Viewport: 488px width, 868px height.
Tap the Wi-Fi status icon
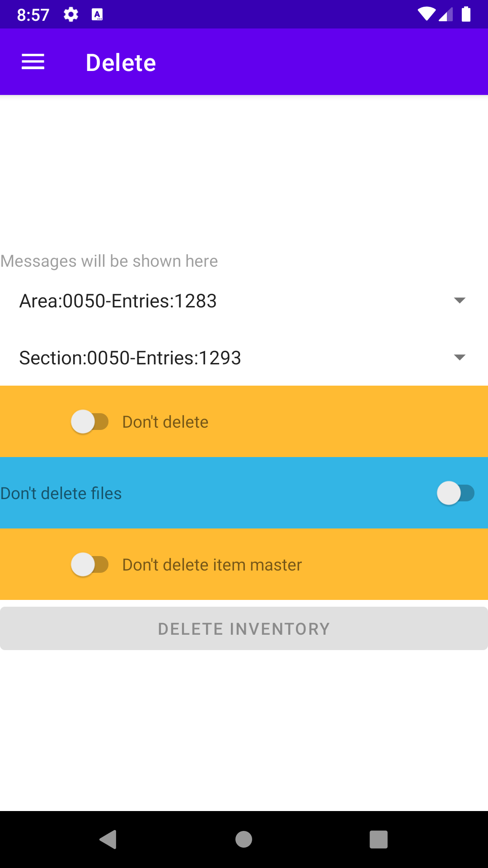[x=426, y=14]
